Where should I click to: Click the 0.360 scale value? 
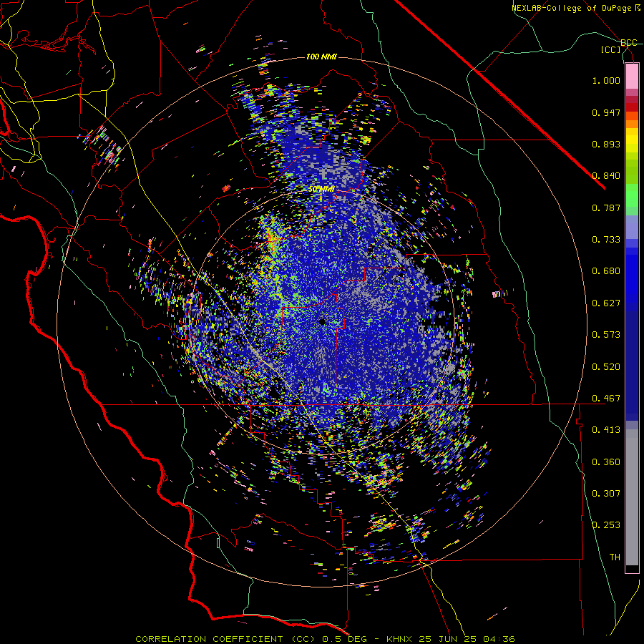(606, 462)
